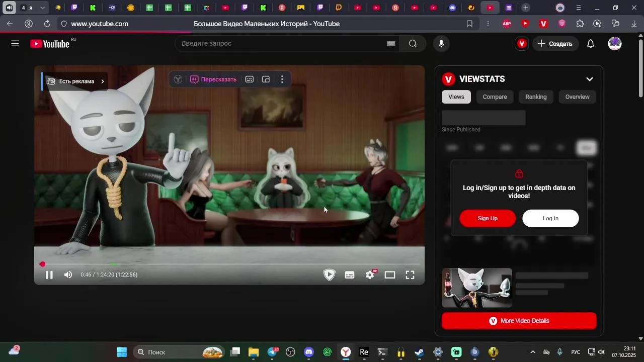Viewport: 644px width, 362px height.
Task: Open the suggested video thumbnail
Action: pos(477,288)
